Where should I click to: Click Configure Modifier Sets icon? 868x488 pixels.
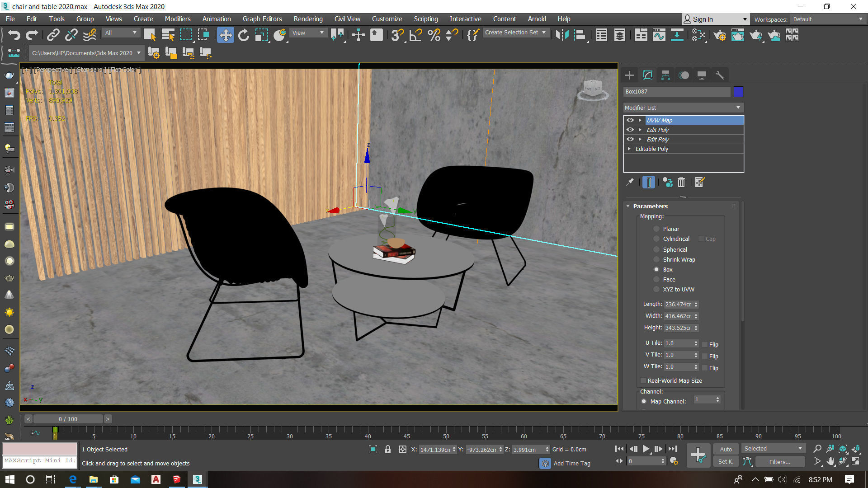pos(700,182)
